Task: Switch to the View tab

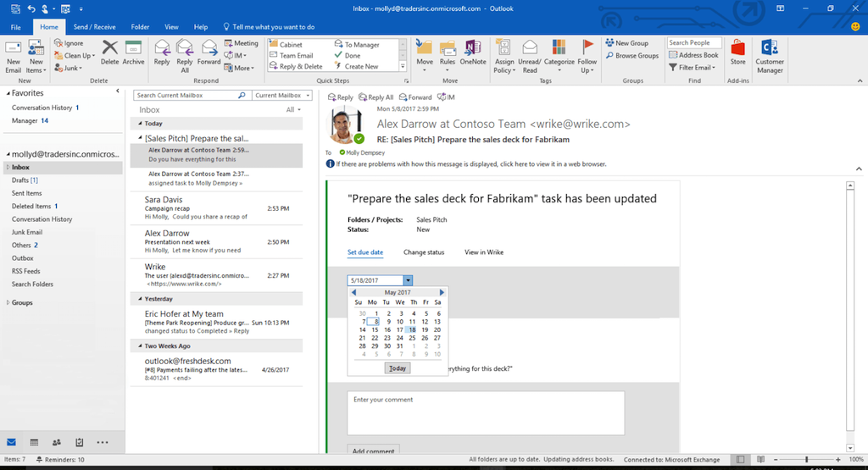Action: point(171,26)
